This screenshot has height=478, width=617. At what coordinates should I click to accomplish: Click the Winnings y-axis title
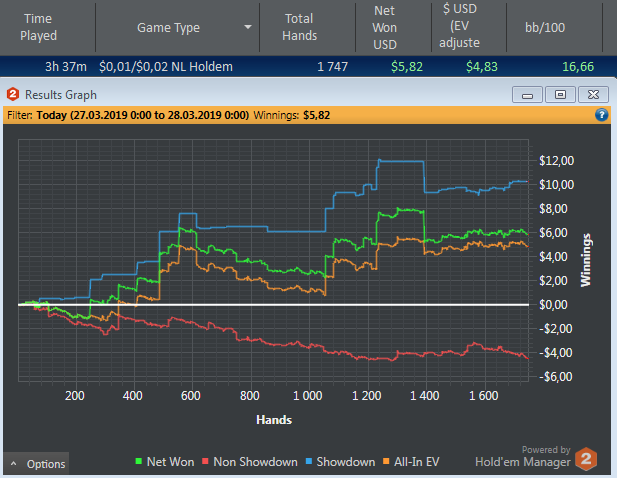(x=586, y=260)
